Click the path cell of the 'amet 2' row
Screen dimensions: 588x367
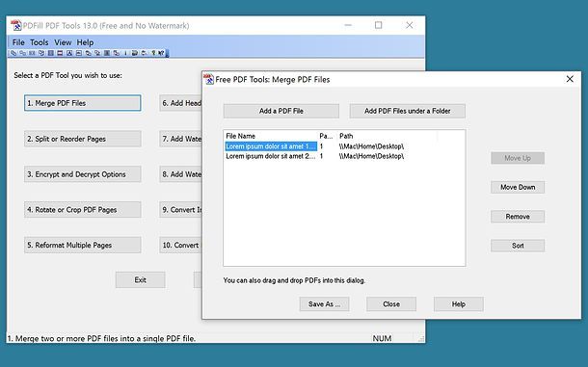coord(371,156)
